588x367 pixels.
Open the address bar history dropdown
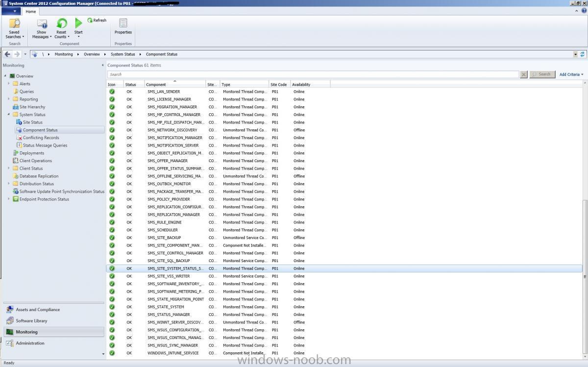575,54
